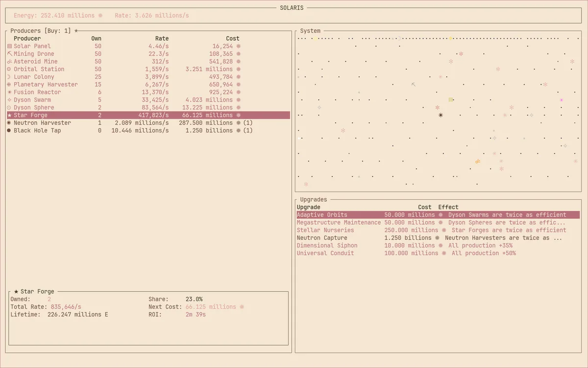Click the System panel title

[310, 31]
